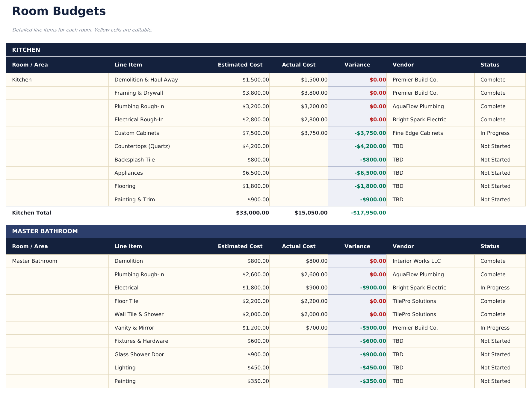Select the KITCHEN section header bar
532x394 pixels.
coord(265,50)
